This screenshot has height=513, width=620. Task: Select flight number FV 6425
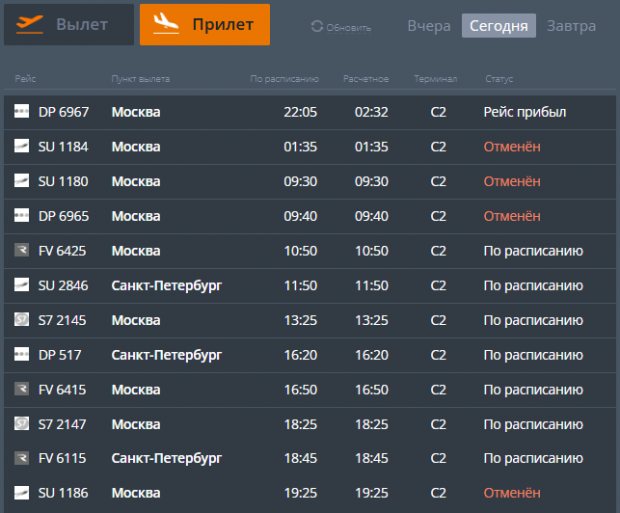[62, 251]
